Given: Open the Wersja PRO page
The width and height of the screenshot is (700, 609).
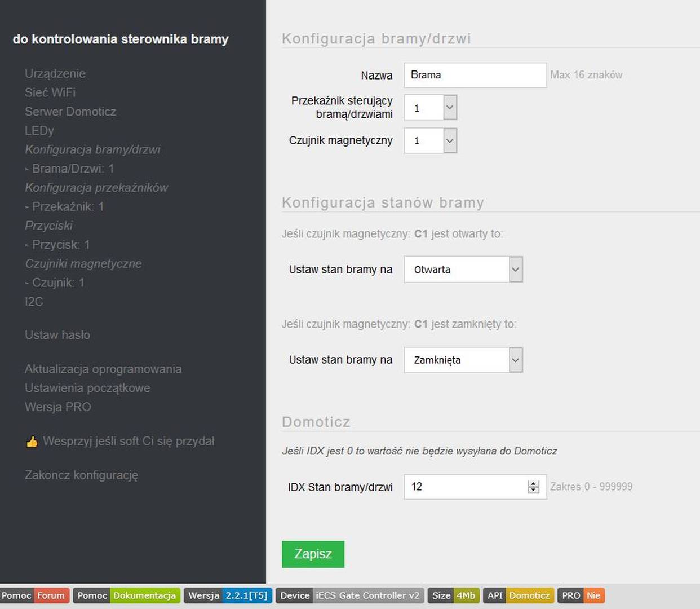Looking at the screenshot, I should click(x=58, y=407).
